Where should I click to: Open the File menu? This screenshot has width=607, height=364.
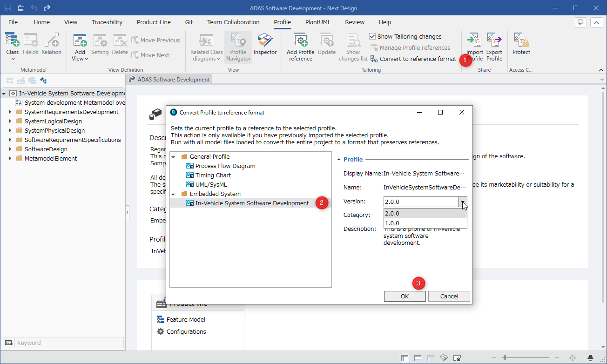(13, 22)
